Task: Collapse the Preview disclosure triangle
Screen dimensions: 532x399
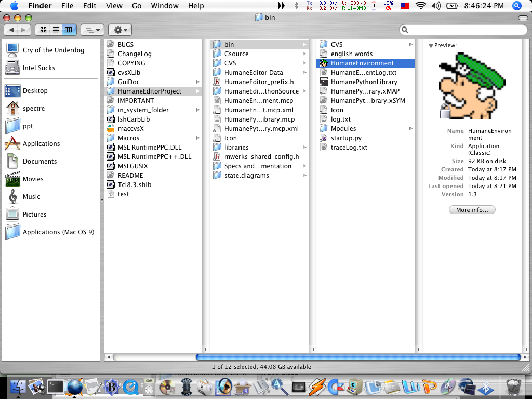Action: point(431,46)
